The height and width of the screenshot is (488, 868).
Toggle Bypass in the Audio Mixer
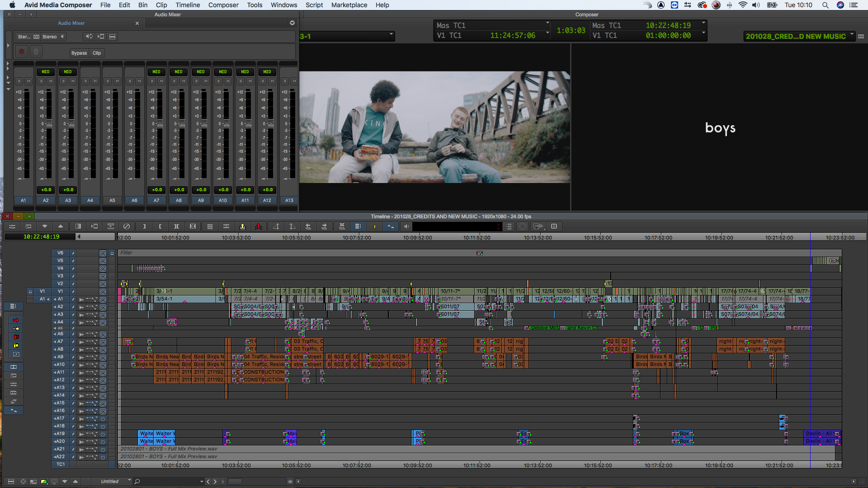click(79, 53)
